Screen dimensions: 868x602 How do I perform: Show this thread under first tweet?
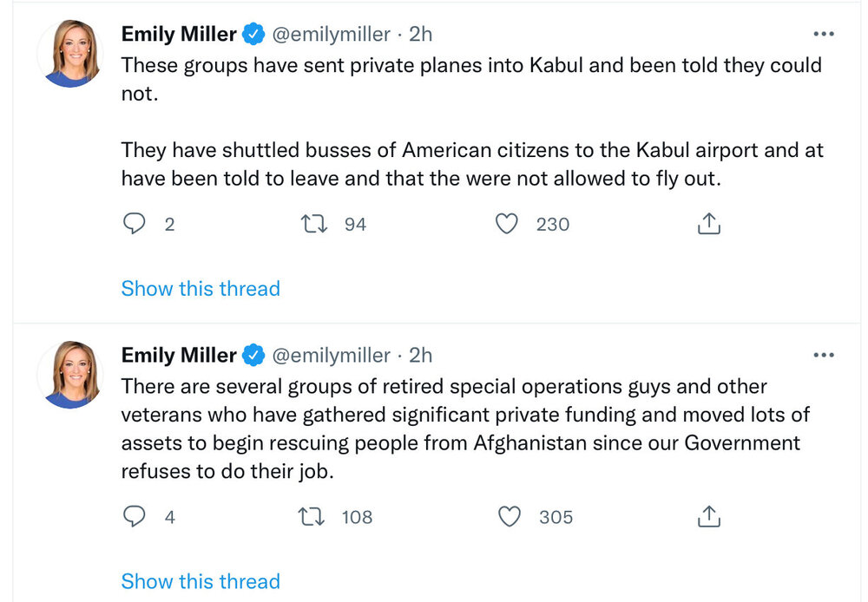(x=201, y=288)
